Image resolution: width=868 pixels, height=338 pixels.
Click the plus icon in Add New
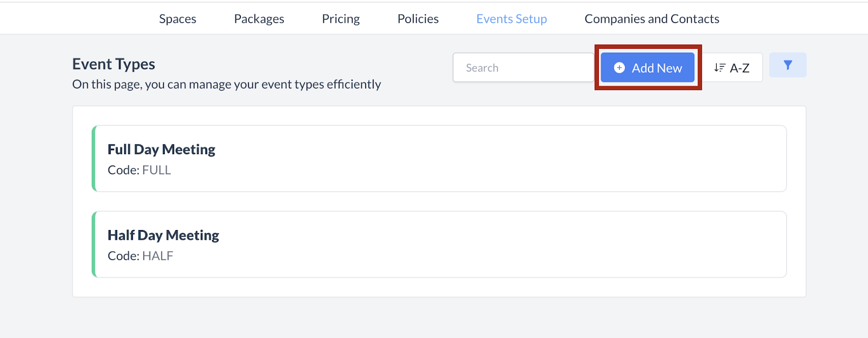coord(619,68)
